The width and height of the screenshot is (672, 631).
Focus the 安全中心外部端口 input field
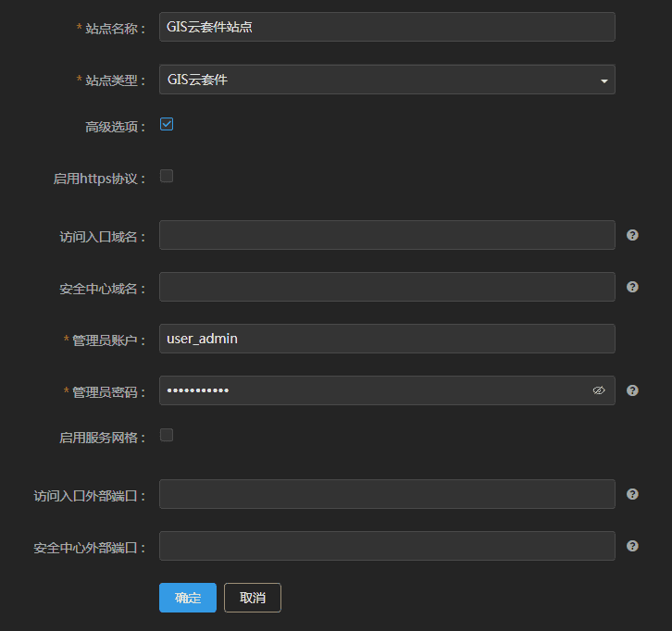[x=387, y=546]
